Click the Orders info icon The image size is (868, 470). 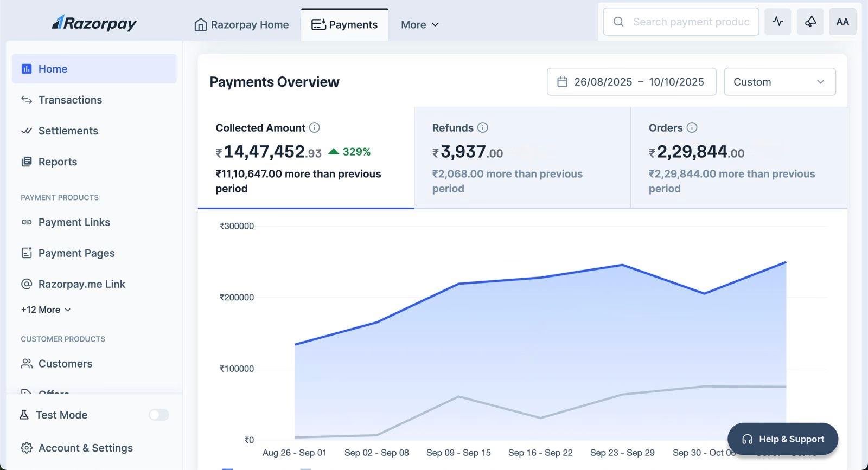(x=692, y=127)
